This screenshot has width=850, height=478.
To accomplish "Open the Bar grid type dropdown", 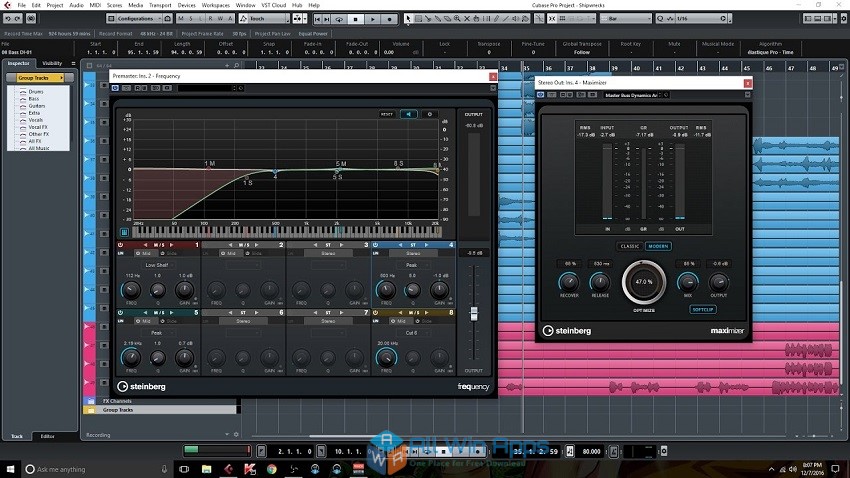I will click(625, 18).
